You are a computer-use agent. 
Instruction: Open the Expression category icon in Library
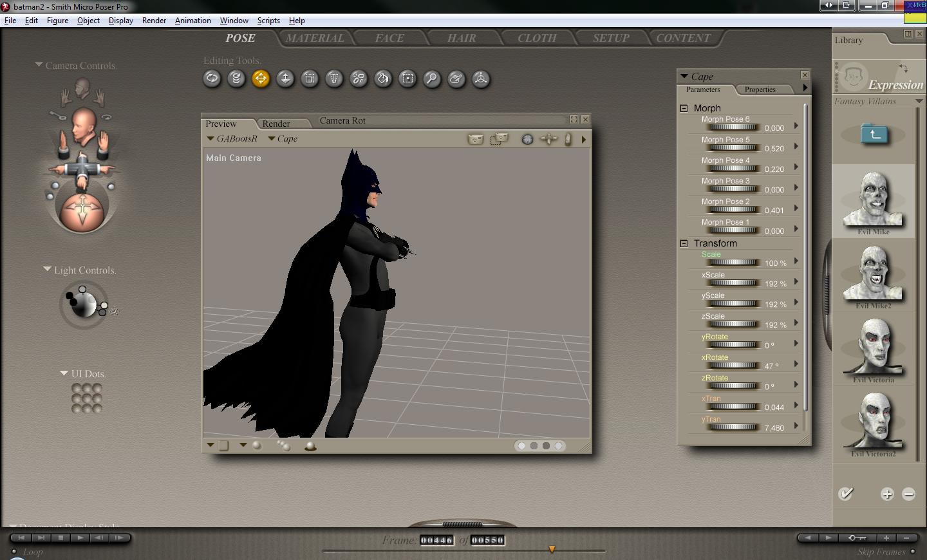[853, 77]
